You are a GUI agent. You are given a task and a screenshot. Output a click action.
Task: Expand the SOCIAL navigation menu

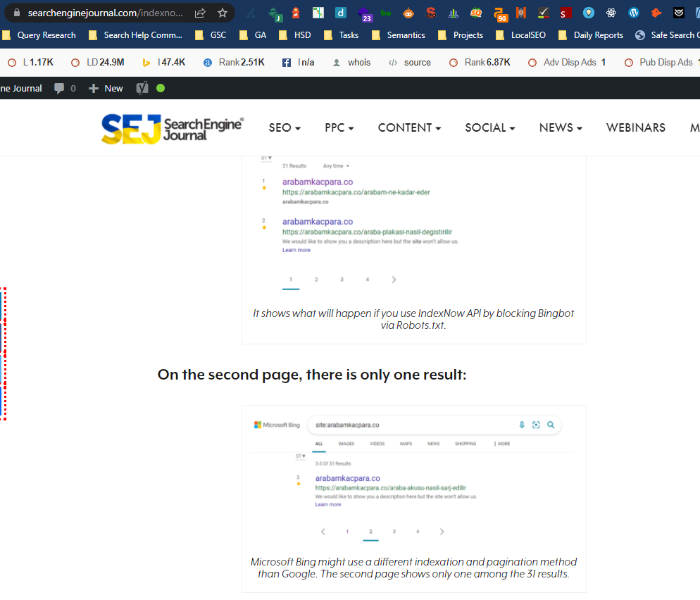(490, 127)
